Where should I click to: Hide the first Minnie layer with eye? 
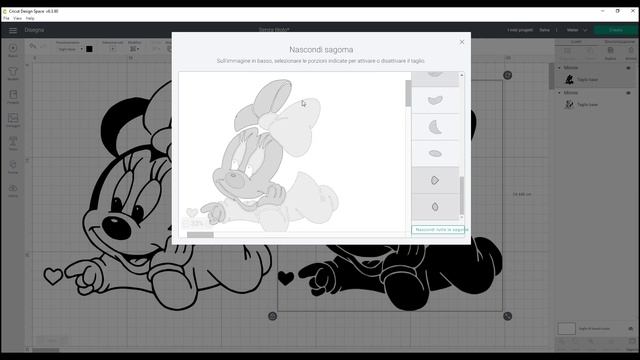point(629,68)
